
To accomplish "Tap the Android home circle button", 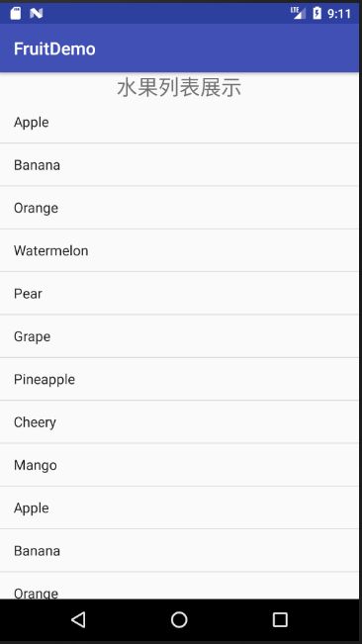I will pyautogui.click(x=179, y=619).
